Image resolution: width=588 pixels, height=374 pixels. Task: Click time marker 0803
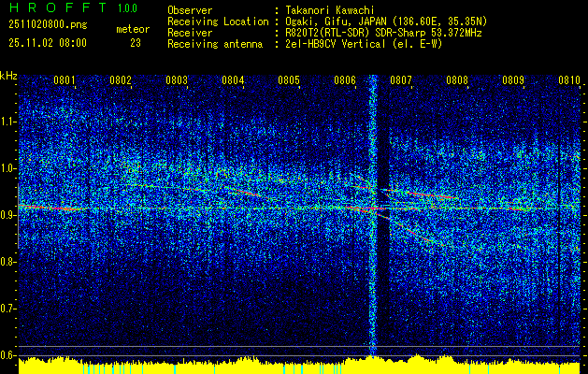pos(177,80)
